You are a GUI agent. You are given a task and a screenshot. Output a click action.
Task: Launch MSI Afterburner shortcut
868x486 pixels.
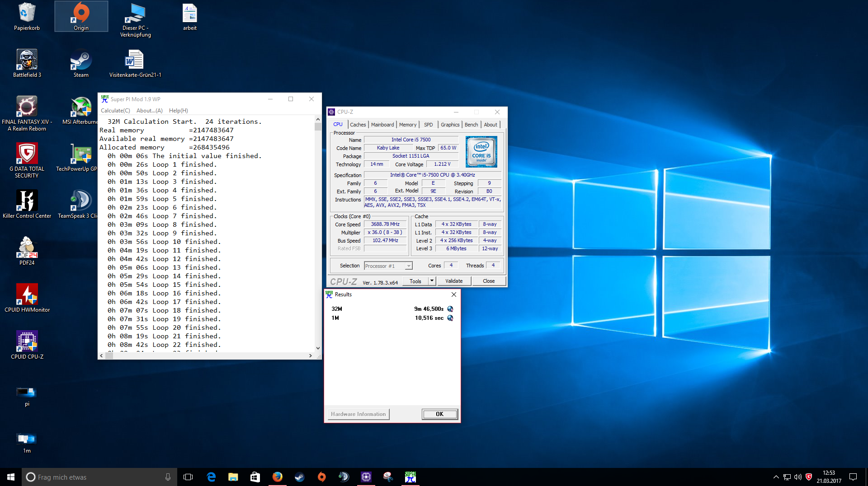click(x=81, y=111)
